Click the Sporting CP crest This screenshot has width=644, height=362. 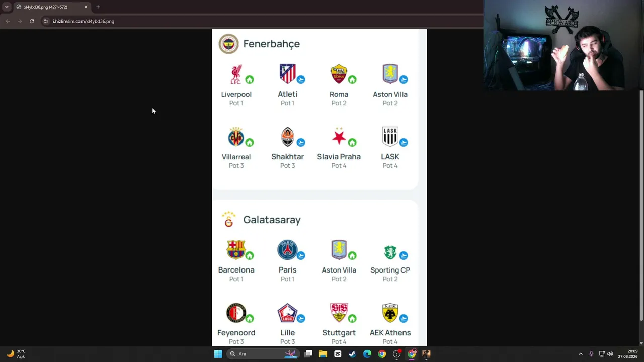(x=390, y=252)
